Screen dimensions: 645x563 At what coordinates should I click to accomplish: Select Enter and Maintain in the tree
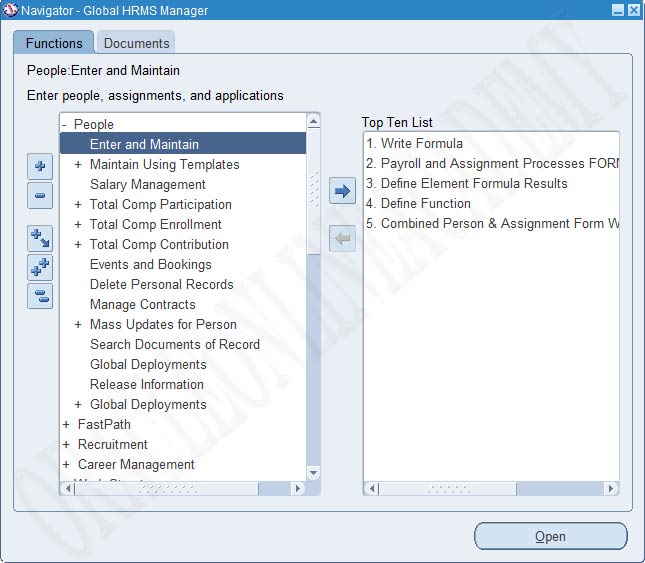[x=183, y=144]
